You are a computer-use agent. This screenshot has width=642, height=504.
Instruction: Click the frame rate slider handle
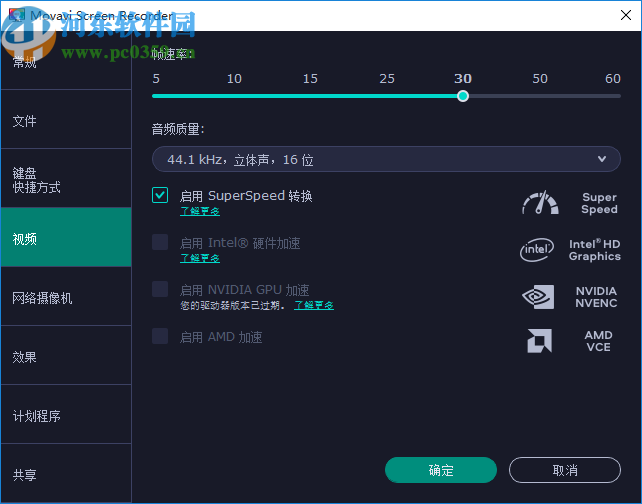tap(463, 96)
